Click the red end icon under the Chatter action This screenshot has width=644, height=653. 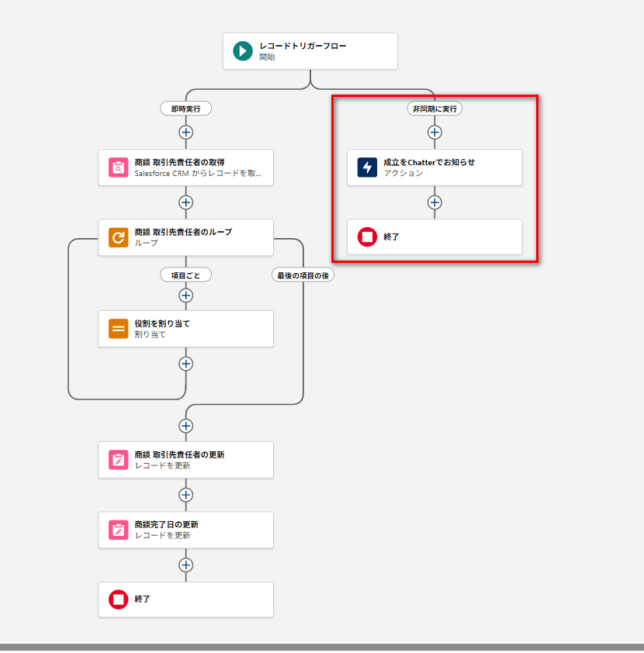(x=367, y=237)
